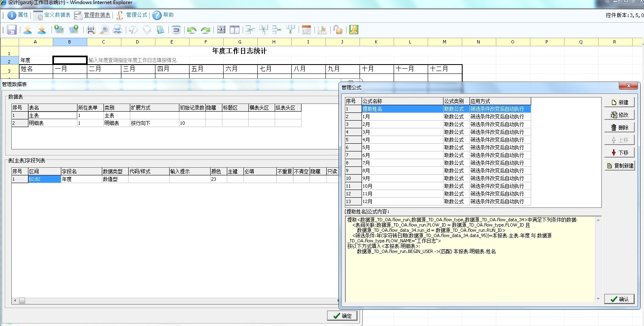Select 明细表 row in data table list
Viewport: 644px width, 326px height.
[x=156, y=123]
